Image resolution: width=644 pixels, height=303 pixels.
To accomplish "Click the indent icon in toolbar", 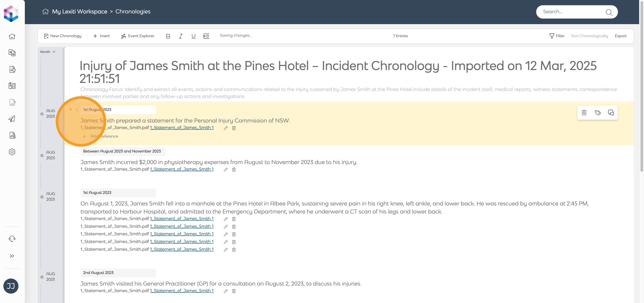I will tap(206, 36).
